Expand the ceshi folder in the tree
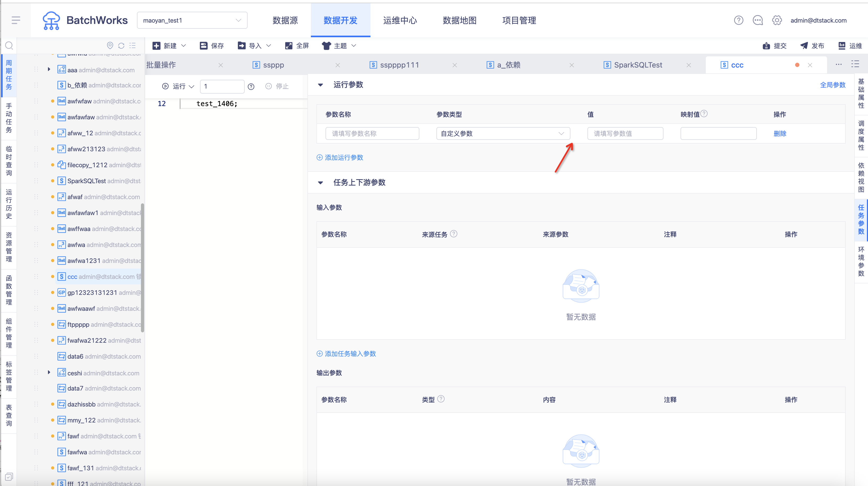 tap(49, 372)
